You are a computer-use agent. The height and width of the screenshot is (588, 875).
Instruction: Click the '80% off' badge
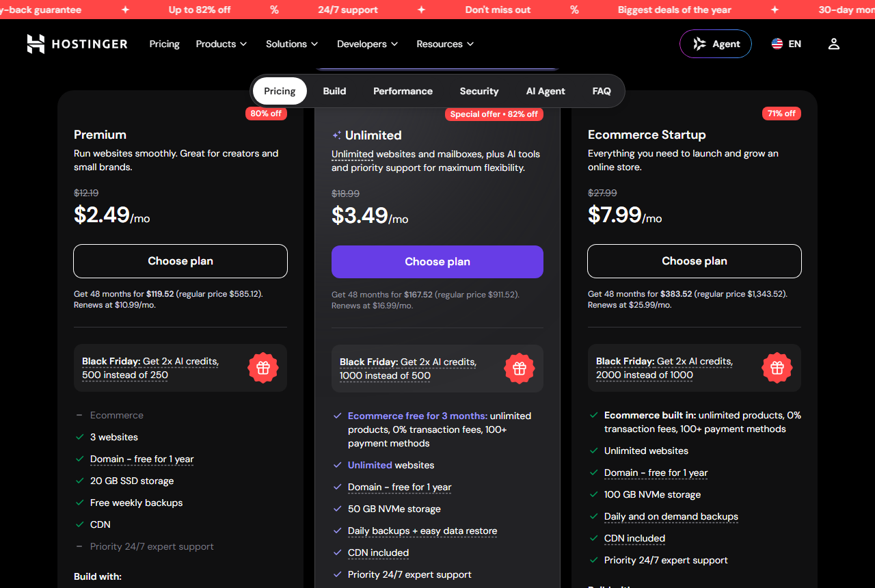click(x=266, y=113)
